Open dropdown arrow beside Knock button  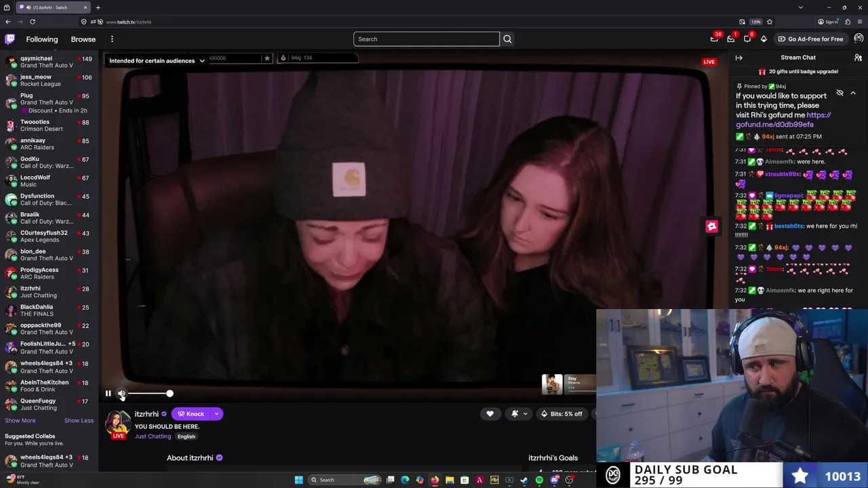(x=216, y=413)
